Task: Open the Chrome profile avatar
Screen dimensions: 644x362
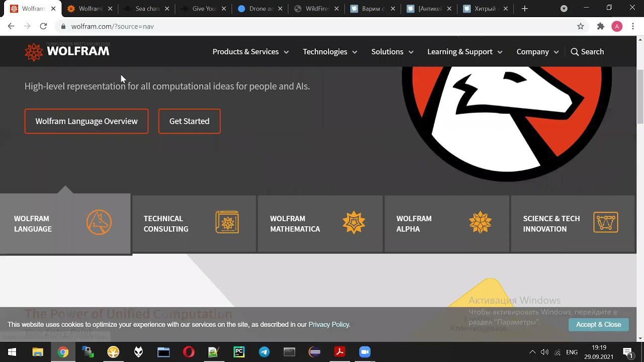Action: 617,26
